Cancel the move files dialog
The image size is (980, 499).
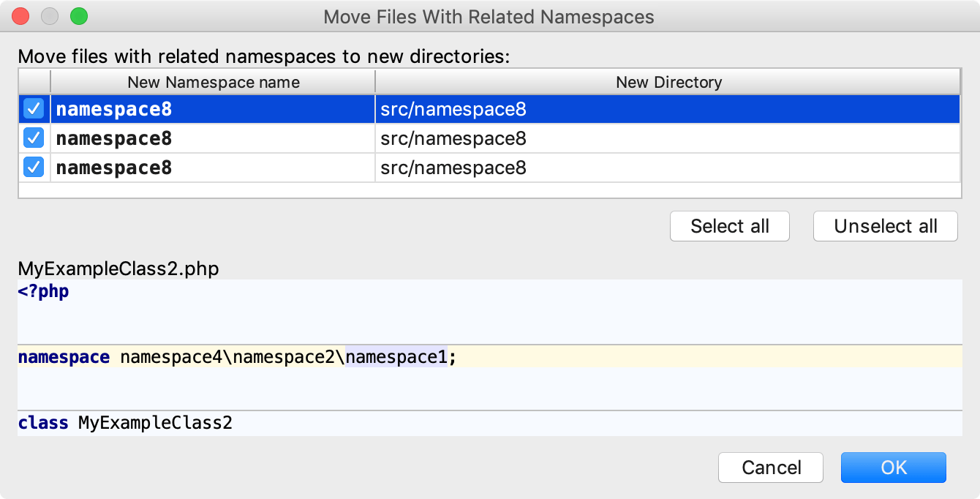[x=770, y=468]
